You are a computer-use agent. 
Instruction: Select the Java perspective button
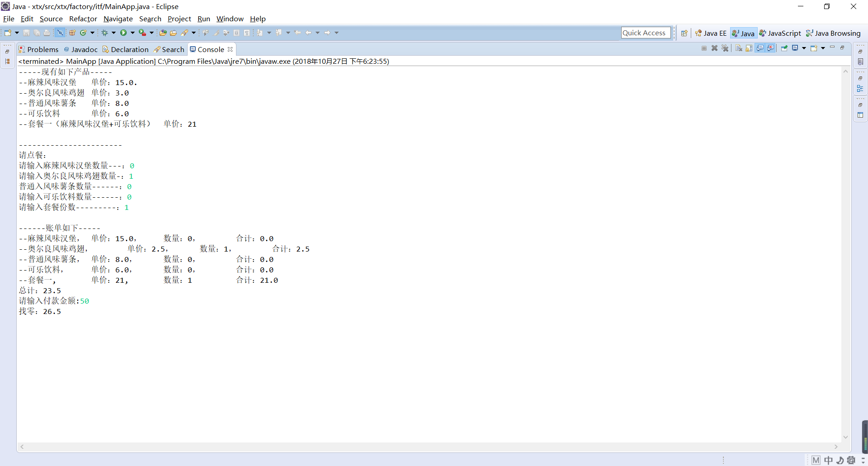coord(744,33)
